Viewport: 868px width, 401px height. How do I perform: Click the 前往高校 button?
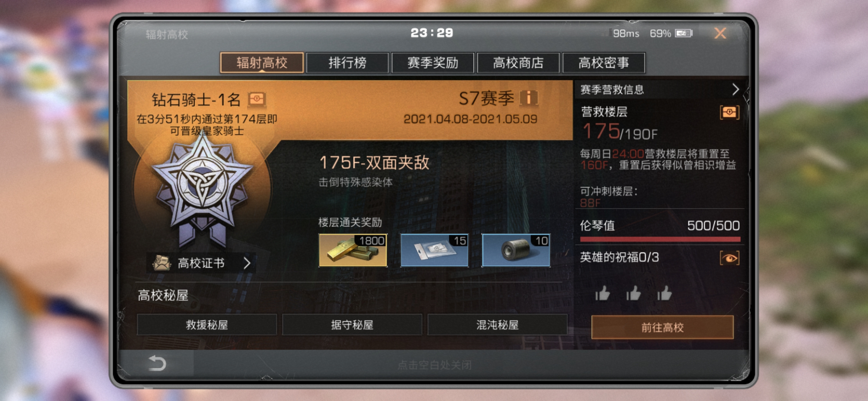662,327
